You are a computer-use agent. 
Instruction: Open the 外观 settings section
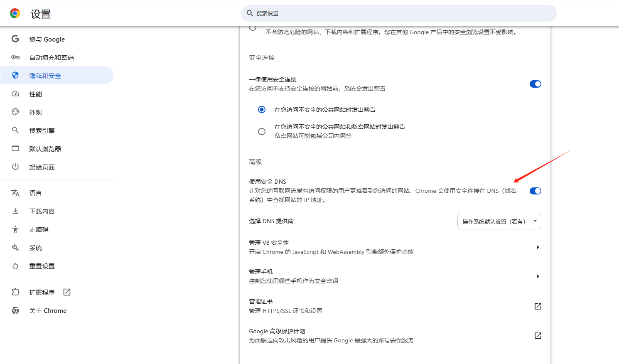coord(57,112)
